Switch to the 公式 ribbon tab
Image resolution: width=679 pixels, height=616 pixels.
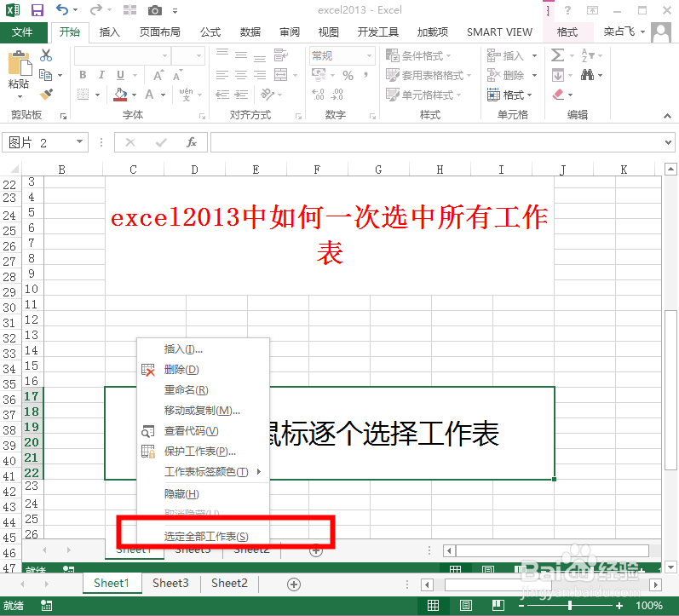pos(210,32)
